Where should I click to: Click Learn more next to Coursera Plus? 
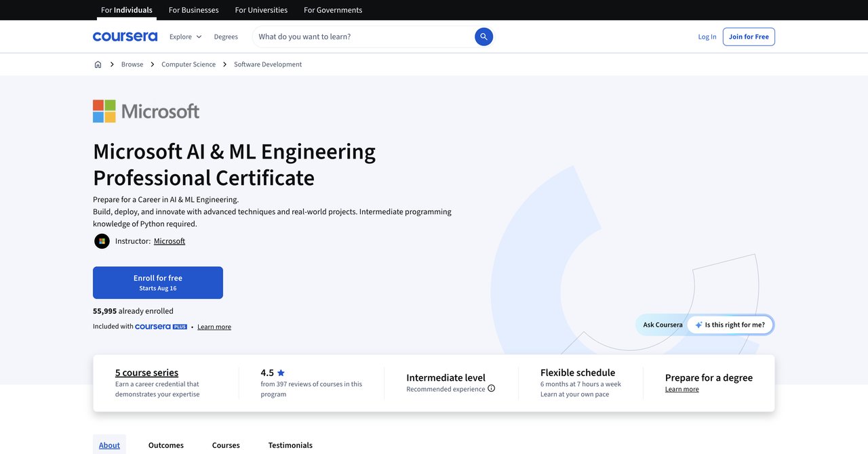(214, 327)
